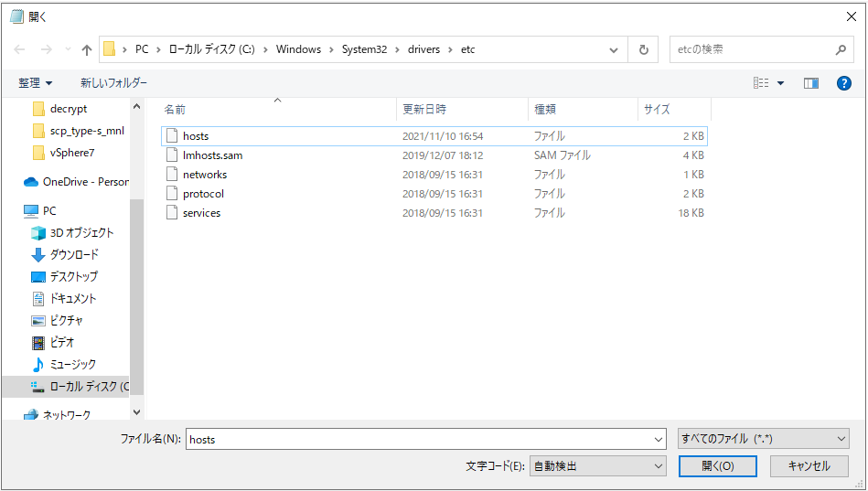Open the 整理 menu

pos(35,83)
